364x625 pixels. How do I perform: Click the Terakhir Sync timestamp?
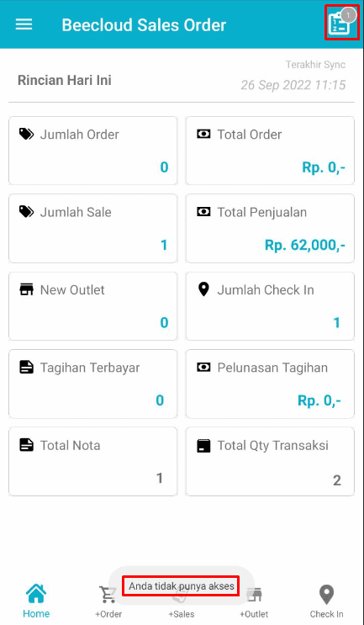pyautogui.click(x=293, y=85)
